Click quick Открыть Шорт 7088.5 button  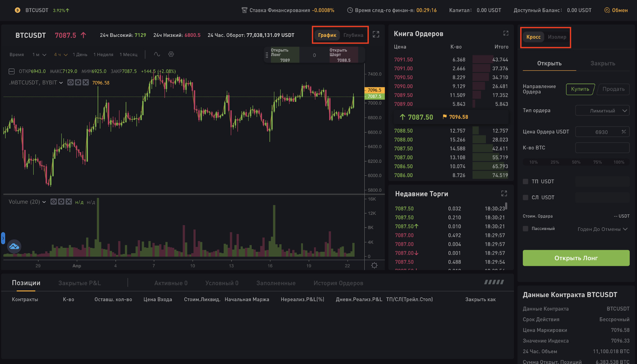(x=344, y=55)
